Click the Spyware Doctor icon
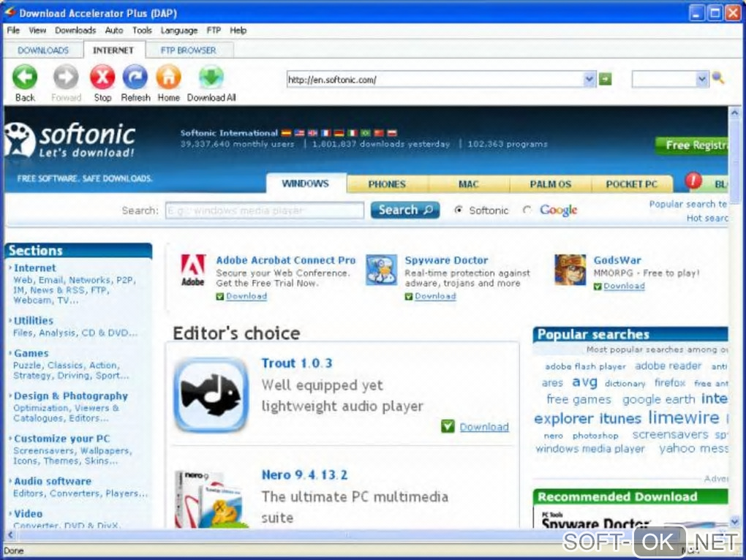Screen dimensions: 746x560 pyautogui.click(x=381, y=270)
